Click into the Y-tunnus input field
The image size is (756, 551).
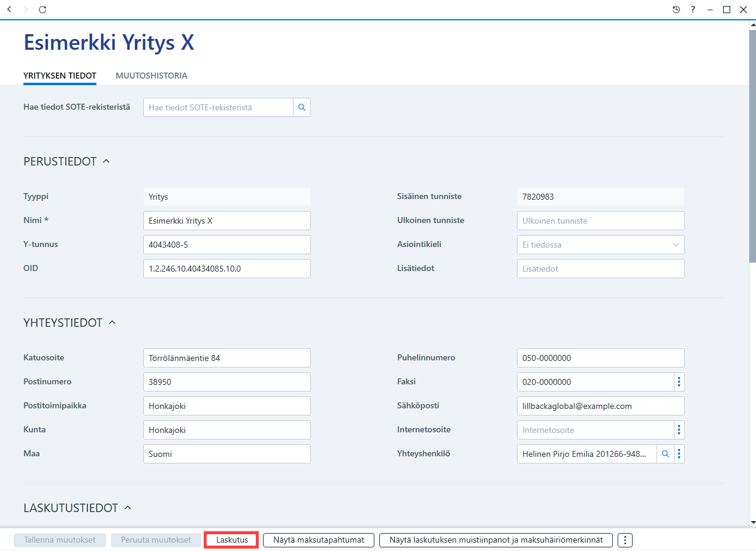(227, 245)
